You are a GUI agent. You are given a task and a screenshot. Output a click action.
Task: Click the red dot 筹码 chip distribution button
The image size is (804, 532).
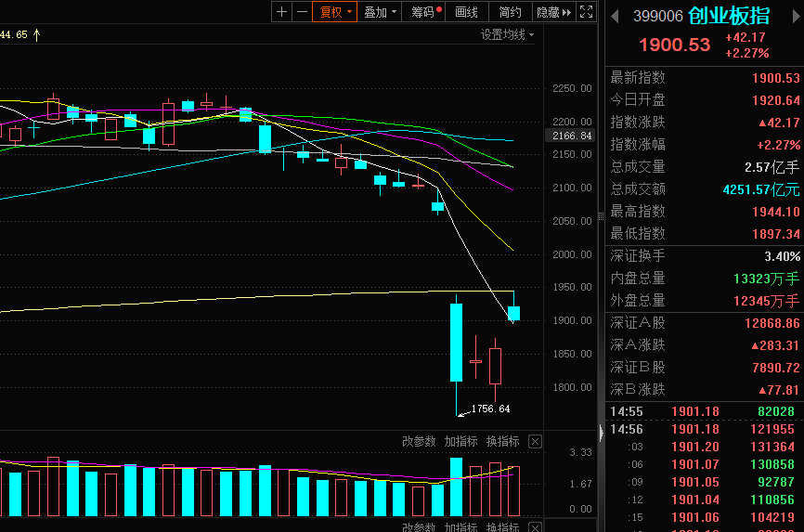pyautogui.click(x=426, y=12)
